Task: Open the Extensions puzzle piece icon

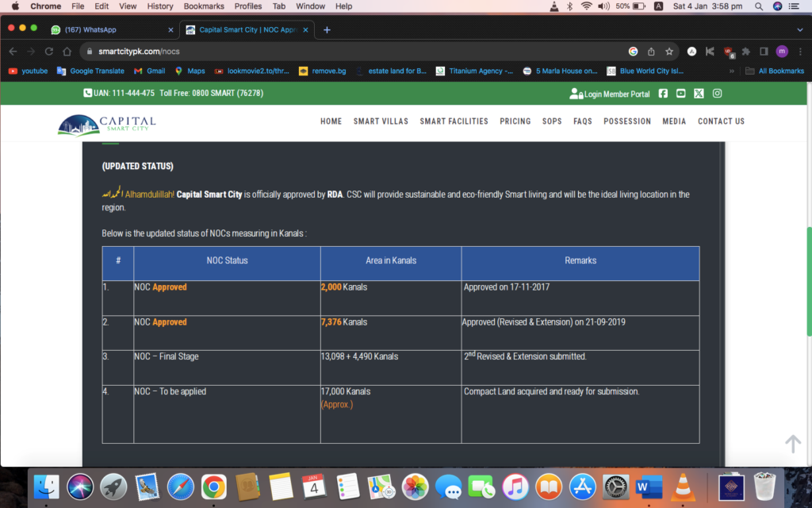Action: [745, 52]
